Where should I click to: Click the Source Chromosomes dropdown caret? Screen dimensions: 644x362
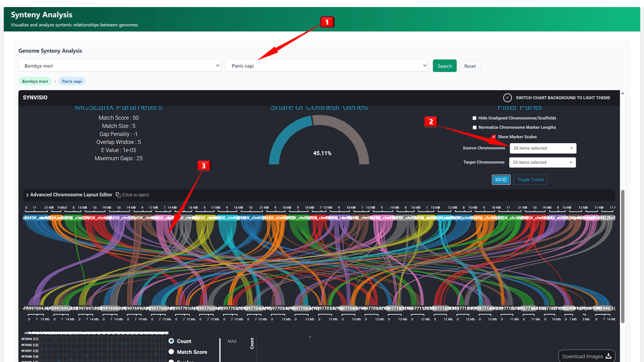pyautogui.click(x=571, y=148)
